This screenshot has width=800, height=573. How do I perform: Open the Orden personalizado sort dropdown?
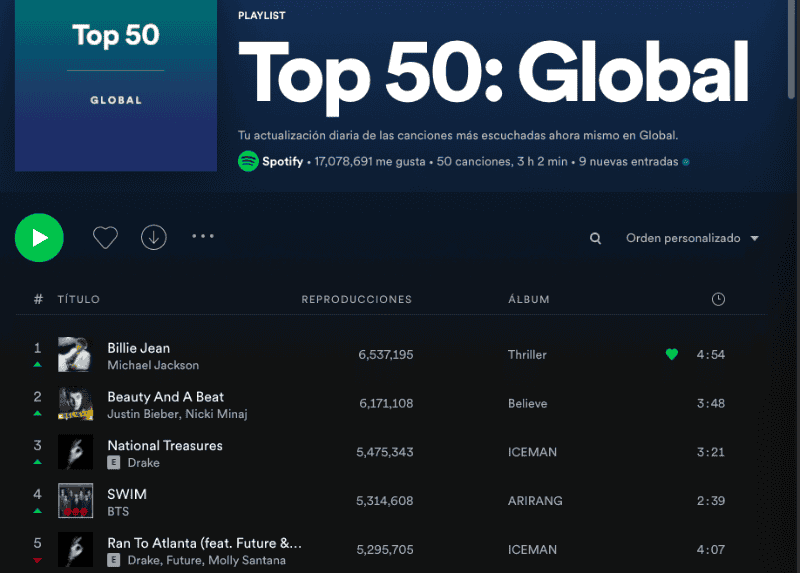coord(692,238)
